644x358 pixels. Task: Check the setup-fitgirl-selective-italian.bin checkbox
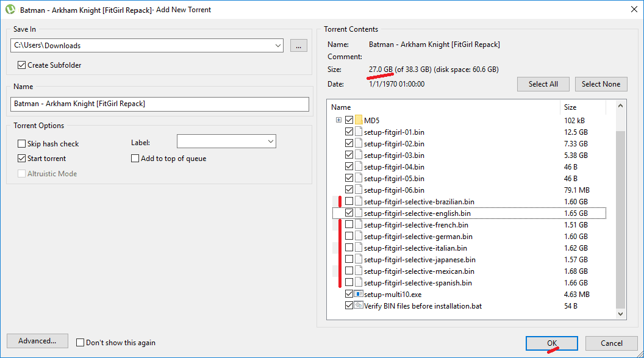coord(349,248)
